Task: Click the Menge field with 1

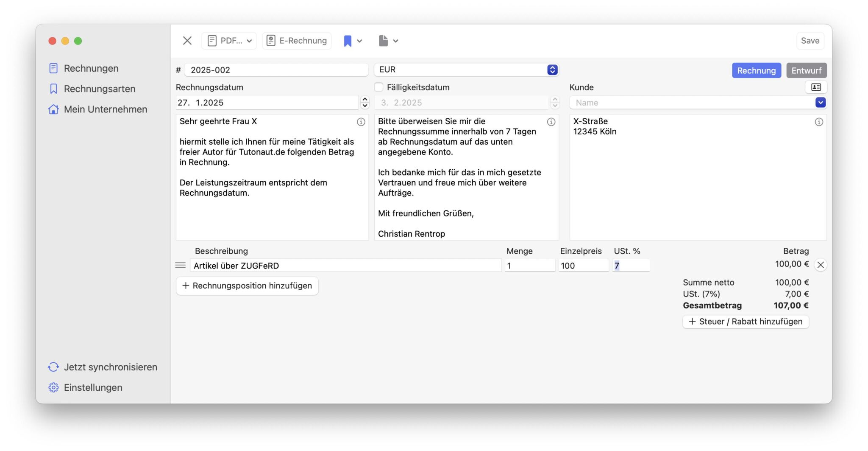Action: point(530,266)
